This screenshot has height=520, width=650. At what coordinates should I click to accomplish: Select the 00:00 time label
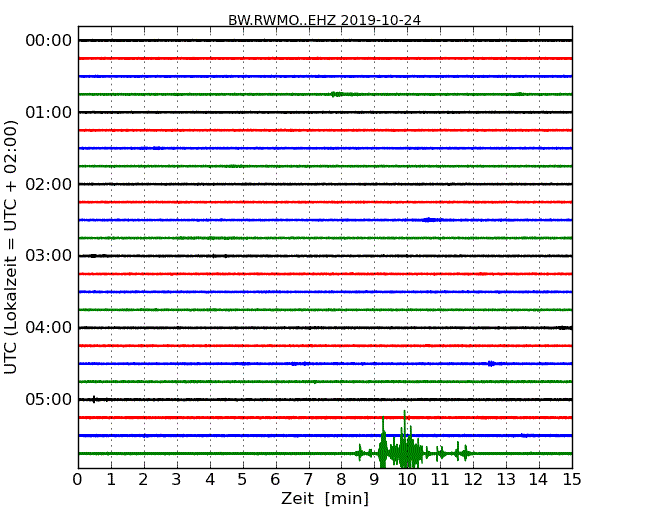49,41
